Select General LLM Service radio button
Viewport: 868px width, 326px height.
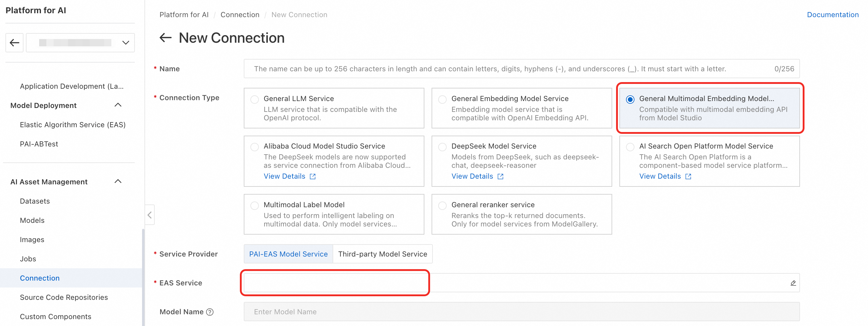pos(255,99)
